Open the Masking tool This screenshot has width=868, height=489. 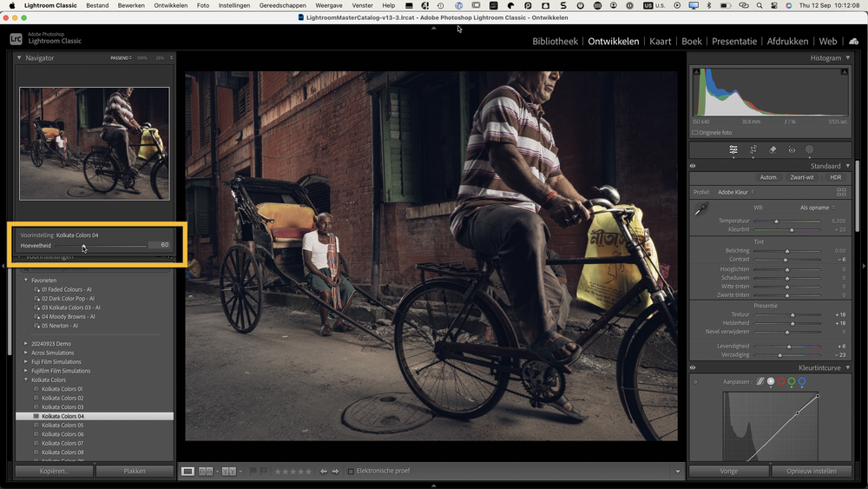pos(809,149)
